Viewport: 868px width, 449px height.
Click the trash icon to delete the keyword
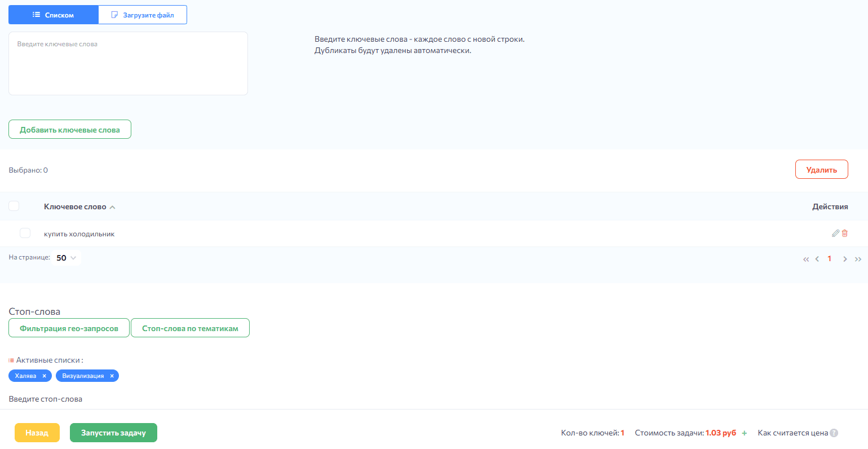[x=844, y=232]
